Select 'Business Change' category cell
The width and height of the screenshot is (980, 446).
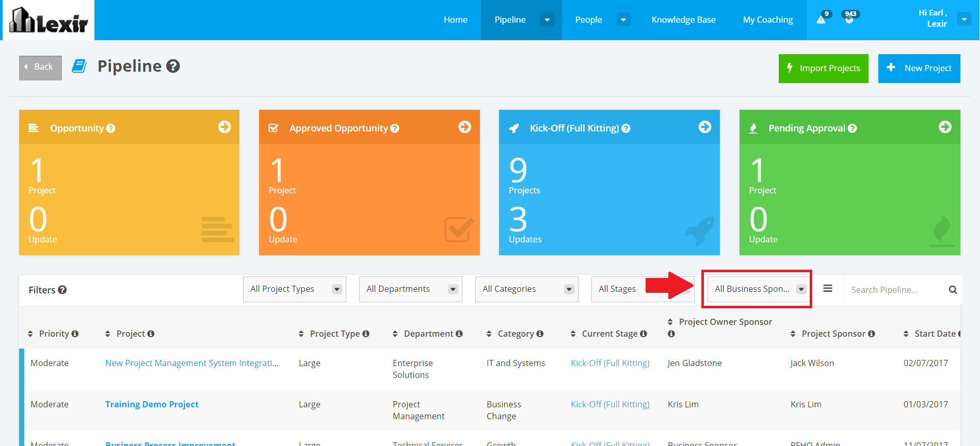(504, 410)
